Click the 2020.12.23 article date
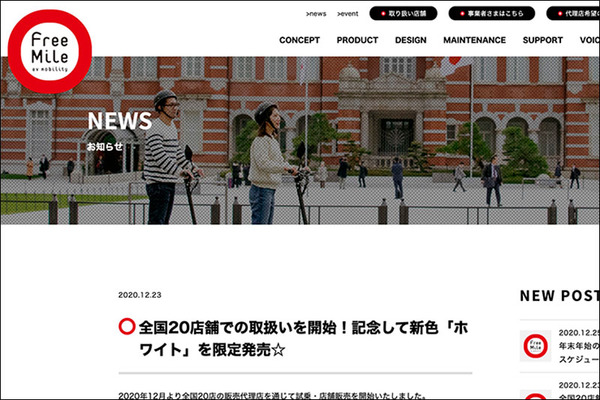The height and width of the screenshot is (400, 600). (x=140, y=295)
